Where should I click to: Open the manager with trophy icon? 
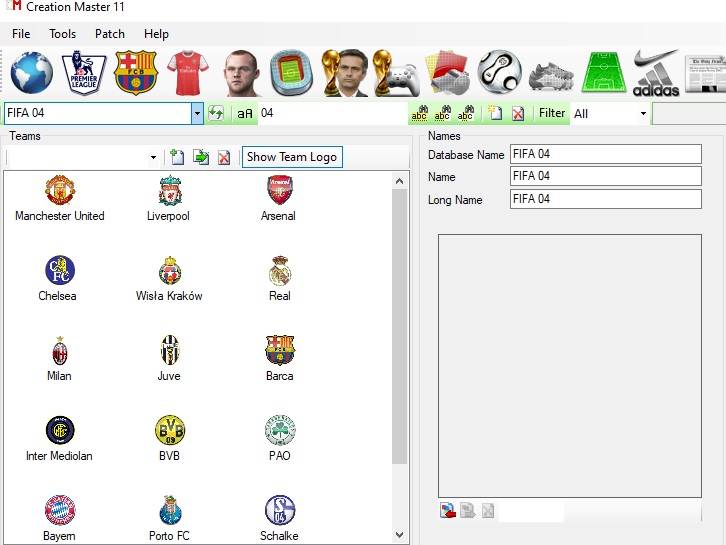(x=345, y=73)
